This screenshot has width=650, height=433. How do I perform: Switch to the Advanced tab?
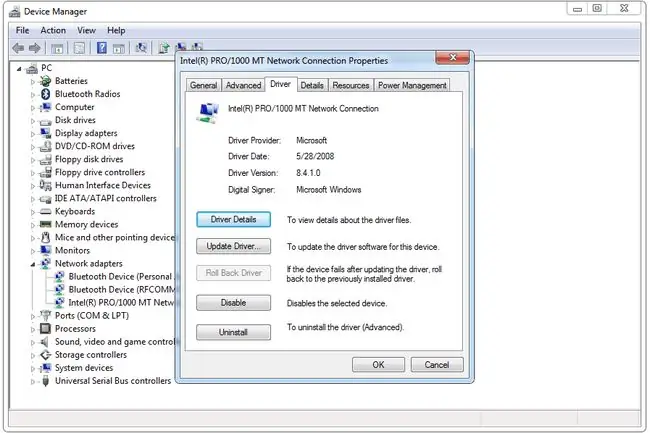(x=243, y=85)
